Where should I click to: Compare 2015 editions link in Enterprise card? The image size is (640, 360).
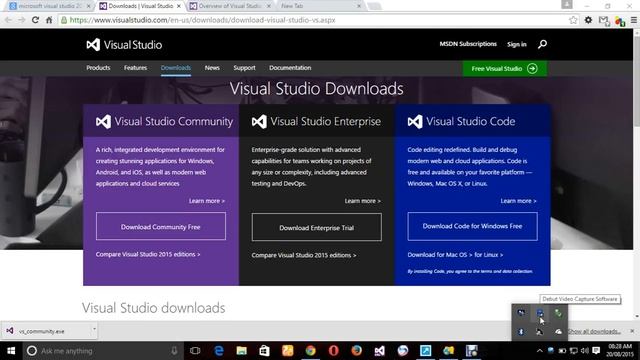304,255
